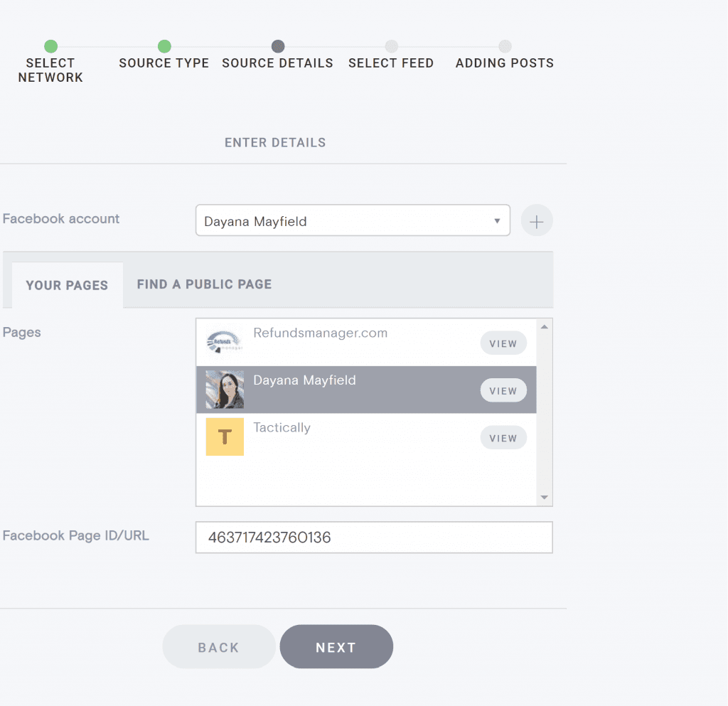The height and width of the screenshot is (706, 728).
Task: Click the Source Details step circle
Action: (x=278, y=45)
